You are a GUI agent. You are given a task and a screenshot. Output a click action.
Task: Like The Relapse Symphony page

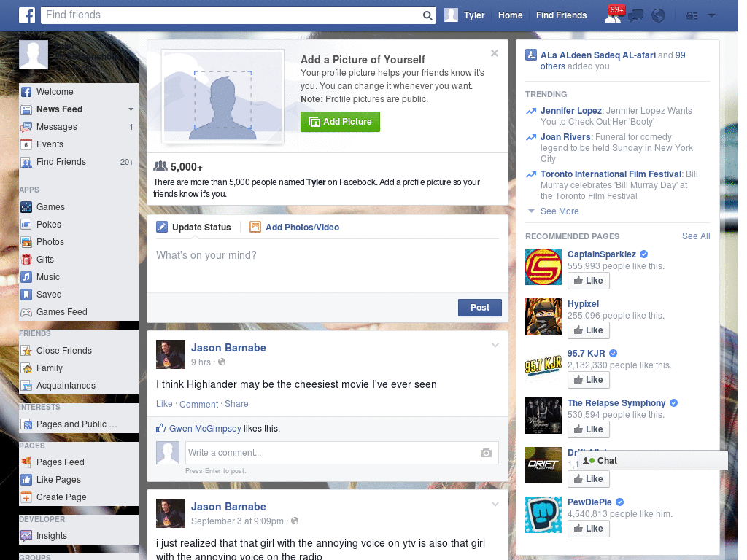tap(589, 429)
